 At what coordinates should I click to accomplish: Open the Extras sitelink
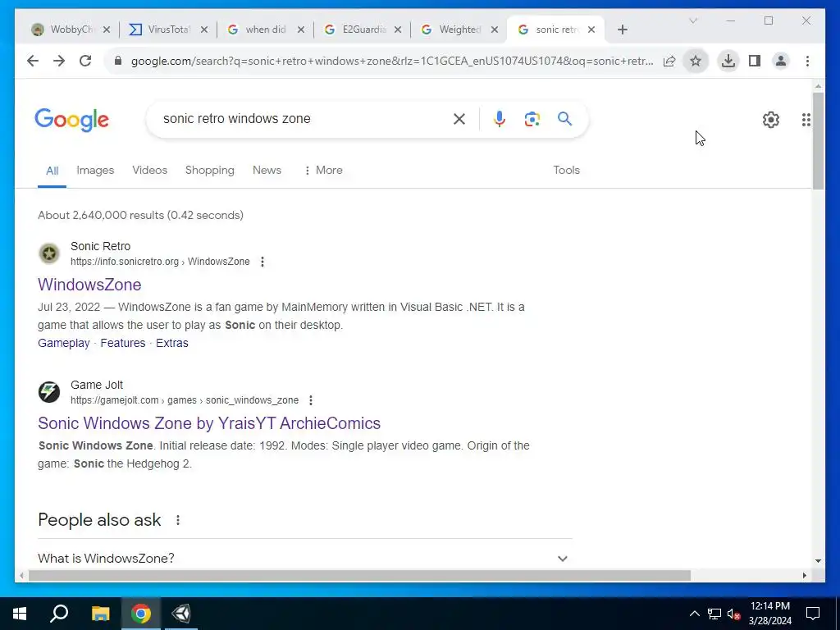click(172, 343)
